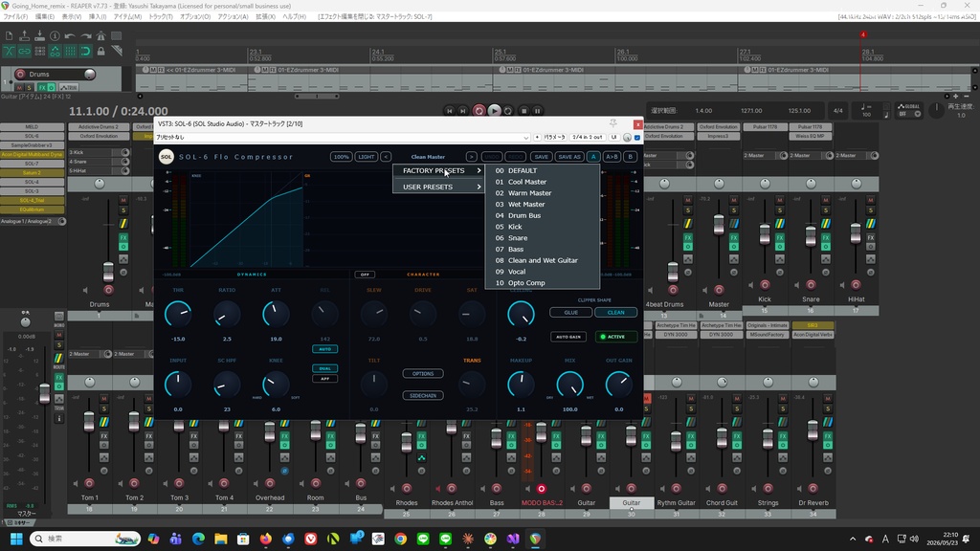Toggle envelope move with items icon
Screen dimensions: 980x551
click(x=55, y=52)
